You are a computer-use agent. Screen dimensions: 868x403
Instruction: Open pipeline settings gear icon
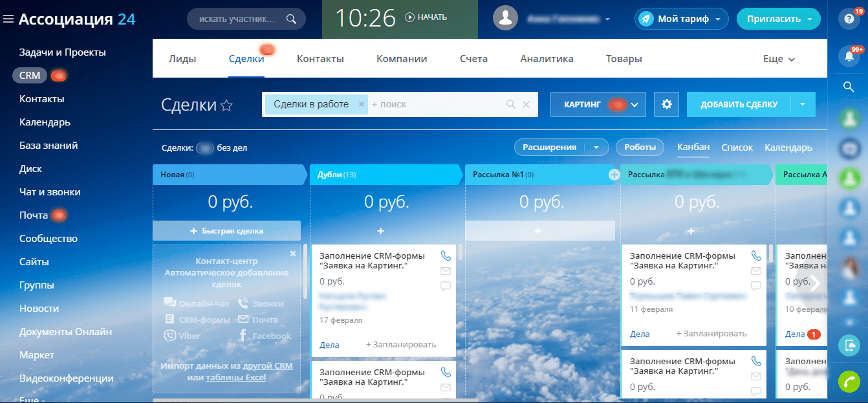tap(666, 104)
